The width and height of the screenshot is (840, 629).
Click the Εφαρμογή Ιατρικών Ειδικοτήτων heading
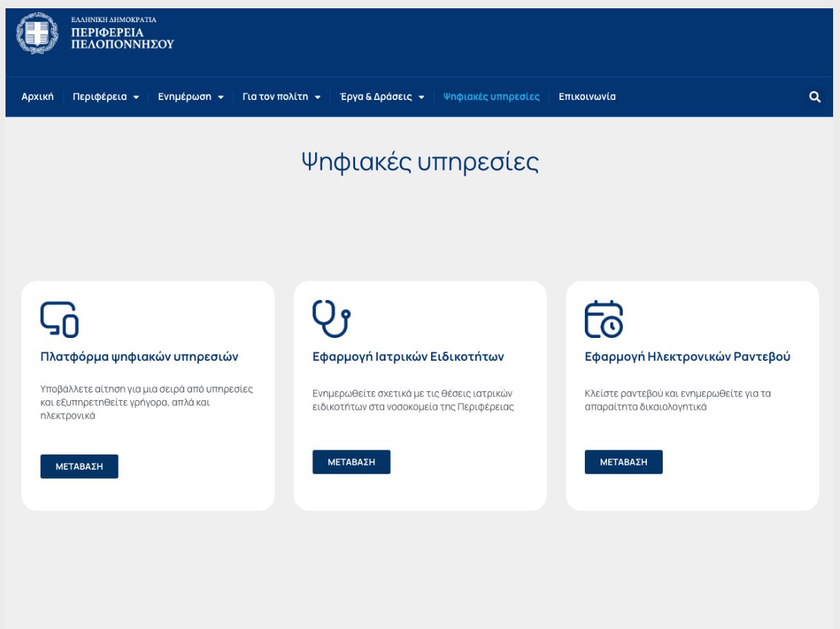[408, 357]
